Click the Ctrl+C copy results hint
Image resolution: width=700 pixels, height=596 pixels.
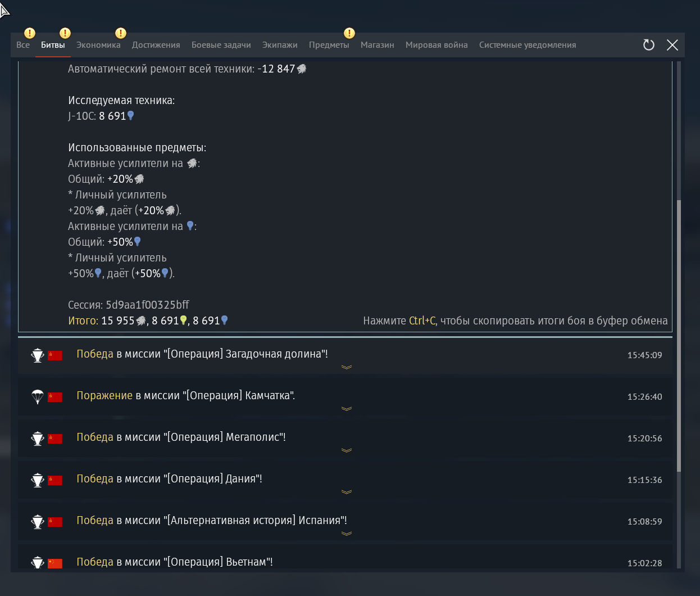(x=515, y=320)
